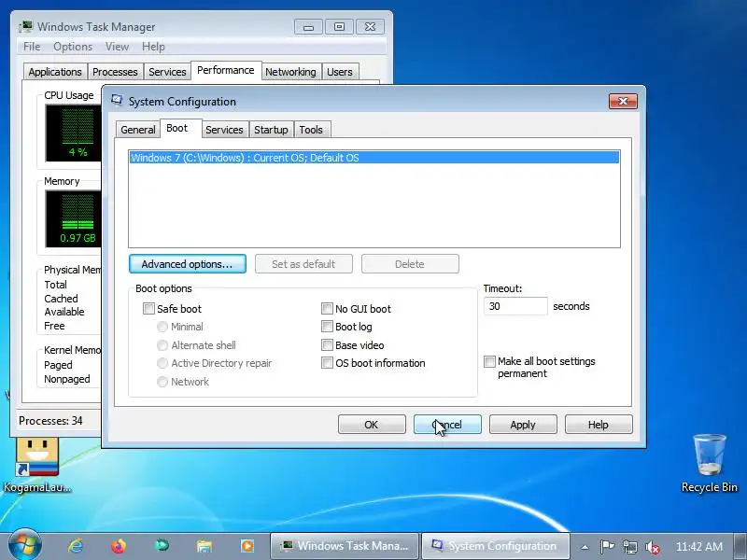Check the Boot log option
Image resolution: width=747 pixels, height=560 pixels.
pos(327,327)
